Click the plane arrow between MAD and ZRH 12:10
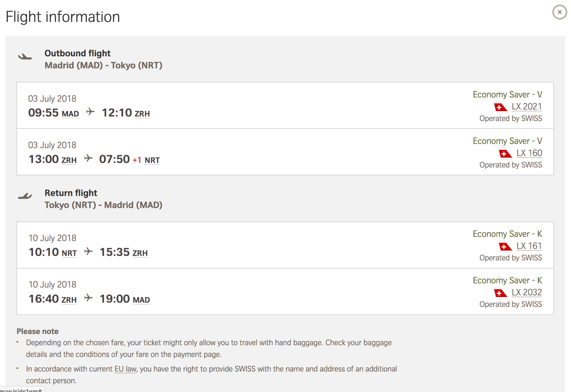Viewport: 571px width, 392px height. click(90, 112)
